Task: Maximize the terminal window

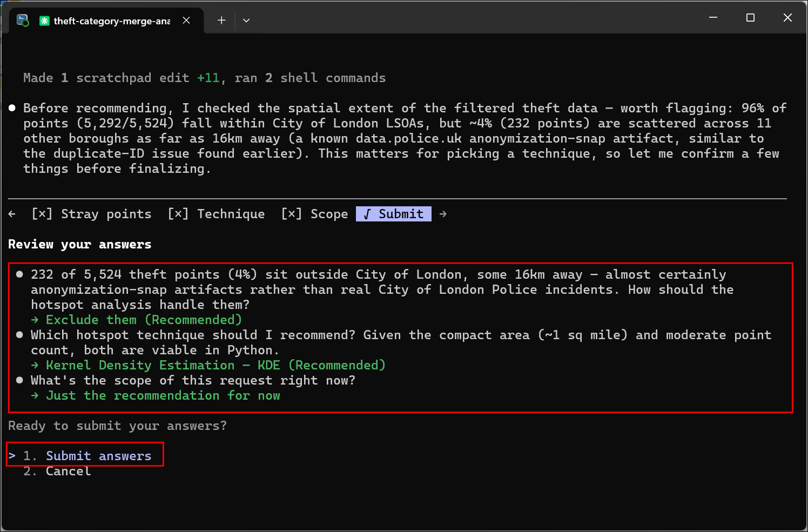Action: coord(750,18)
